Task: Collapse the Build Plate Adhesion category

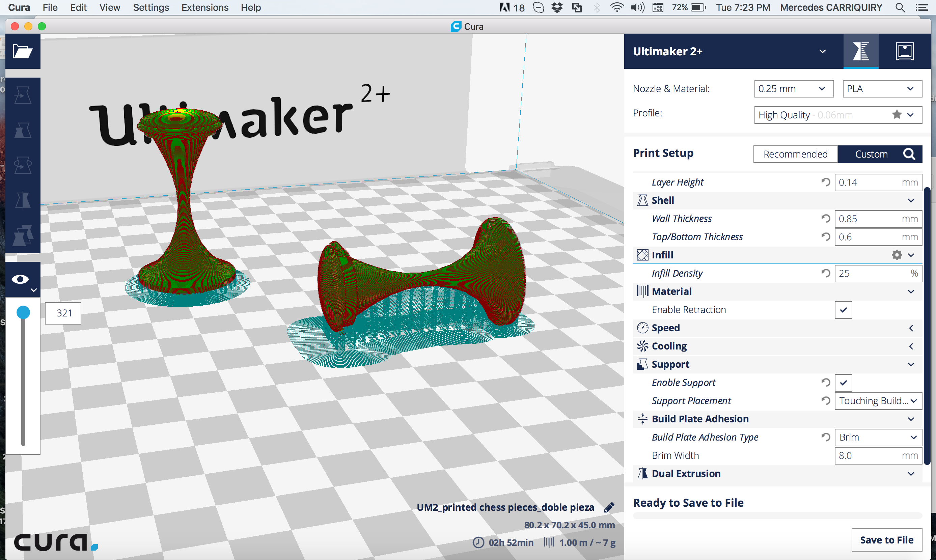Action: [x=911, y=419]
